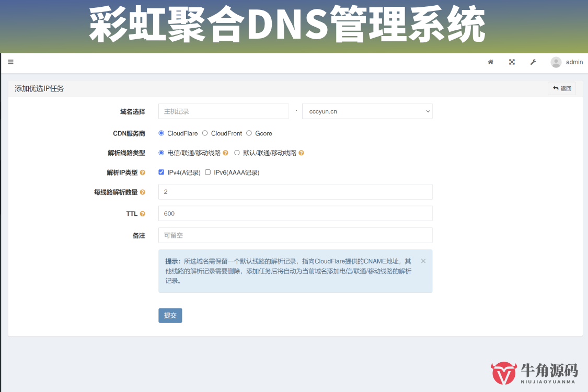588x392 pixels.
Task: Dismiss the 提示 alert box
Action: click(x=423, y=261)
